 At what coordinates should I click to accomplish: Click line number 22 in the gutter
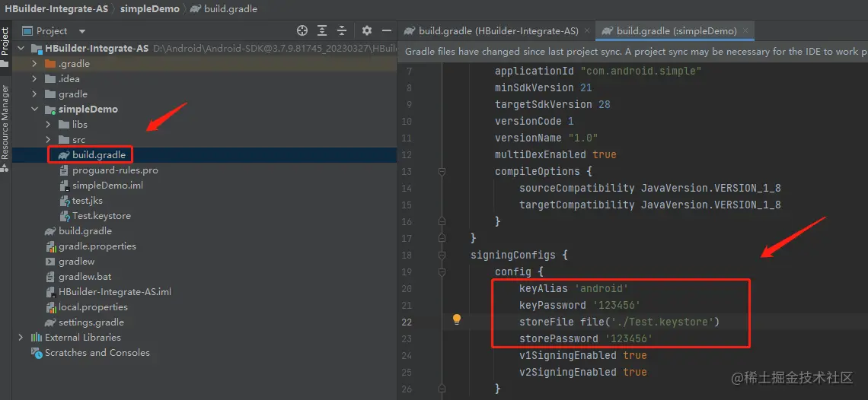pyautogui.click(x=407, y=322)
